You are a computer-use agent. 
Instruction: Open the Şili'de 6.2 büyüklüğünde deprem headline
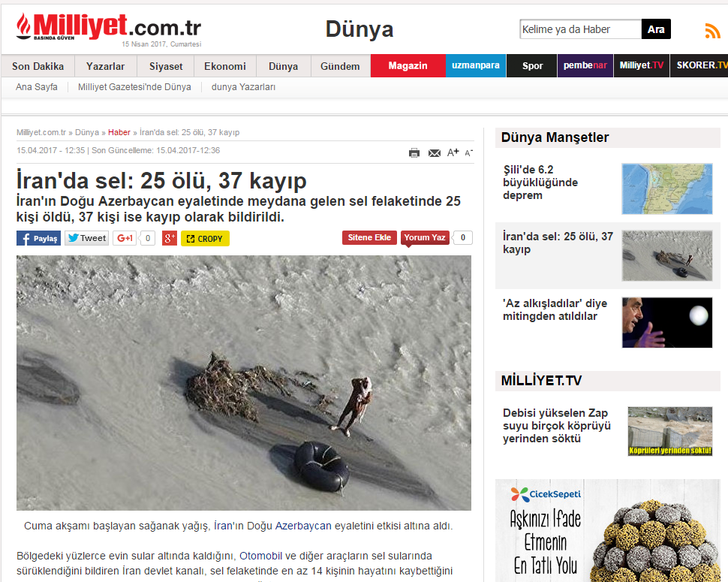540,182
